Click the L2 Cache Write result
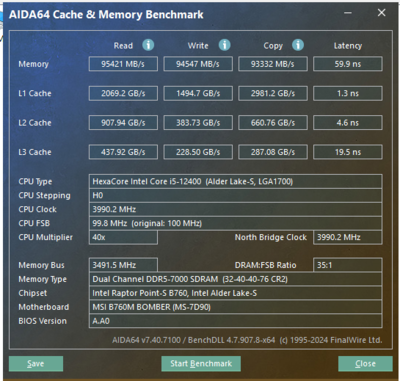 [198, 123]
